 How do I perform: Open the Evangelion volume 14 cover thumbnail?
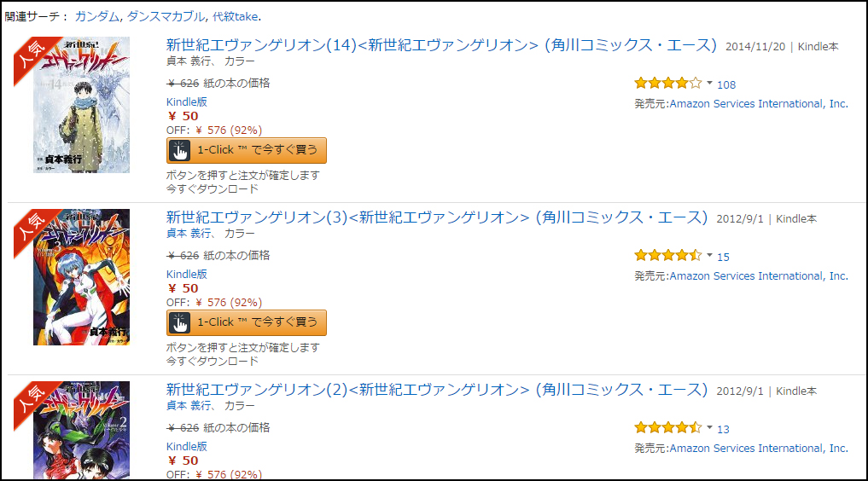[x=81, y=105]
